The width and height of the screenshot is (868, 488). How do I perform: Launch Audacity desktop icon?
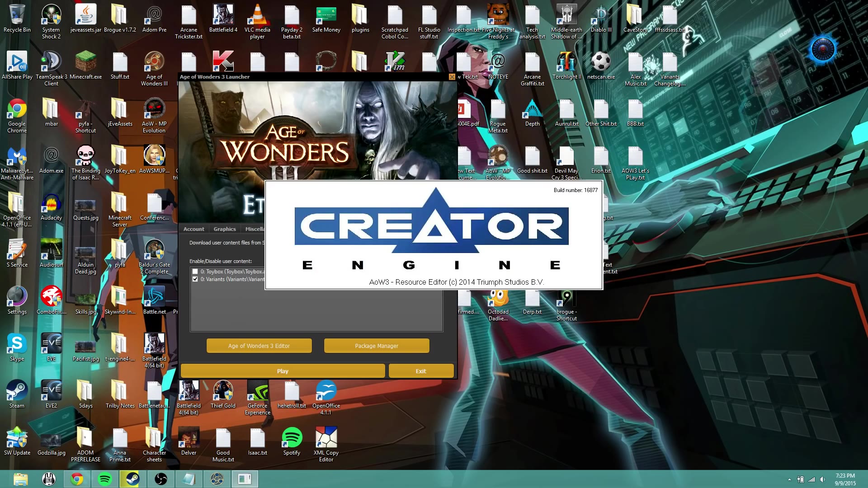pos(51,206)
